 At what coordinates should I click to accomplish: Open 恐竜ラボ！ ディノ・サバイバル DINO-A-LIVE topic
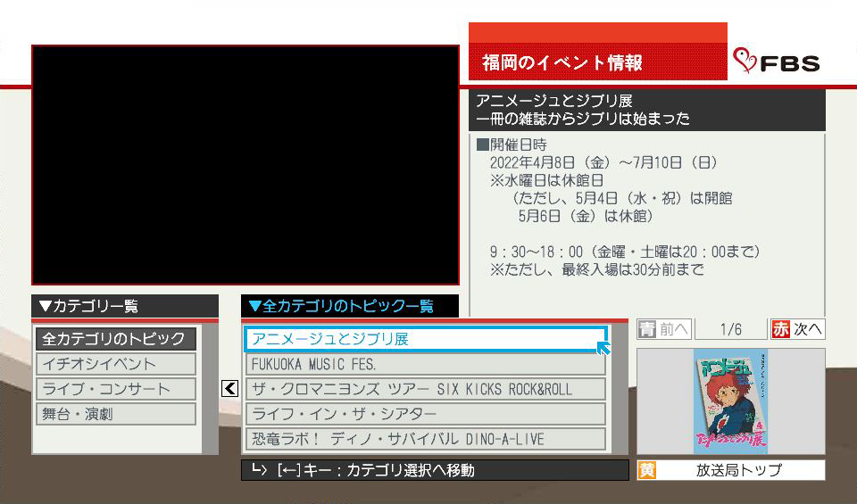click(x=426, y=439)
